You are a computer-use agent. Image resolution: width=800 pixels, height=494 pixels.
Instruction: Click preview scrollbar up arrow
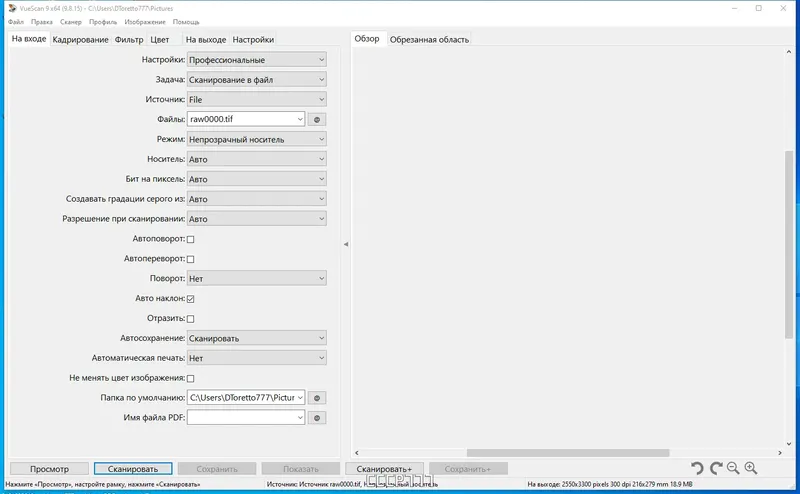(788, 52)
